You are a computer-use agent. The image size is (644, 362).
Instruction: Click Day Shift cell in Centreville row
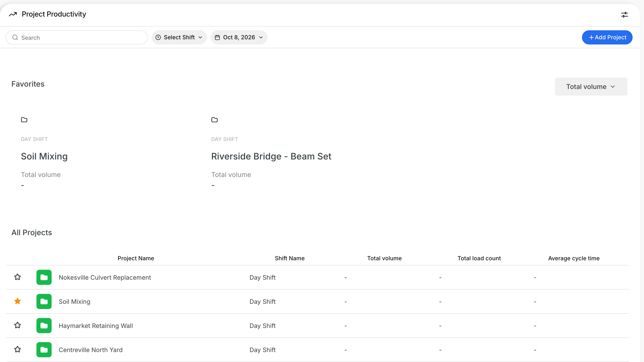pyautogui.click(x=263, y=350)
